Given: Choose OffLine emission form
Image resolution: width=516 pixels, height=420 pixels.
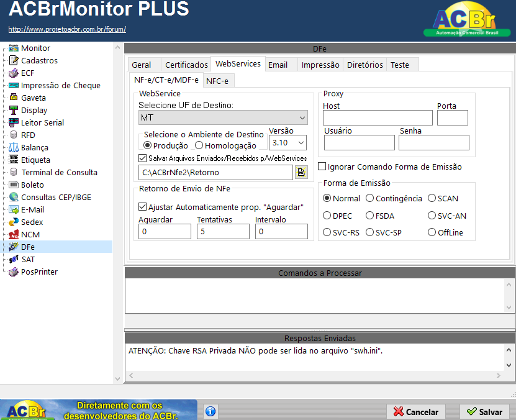Looking at the screenshot, I should point(432,232).
